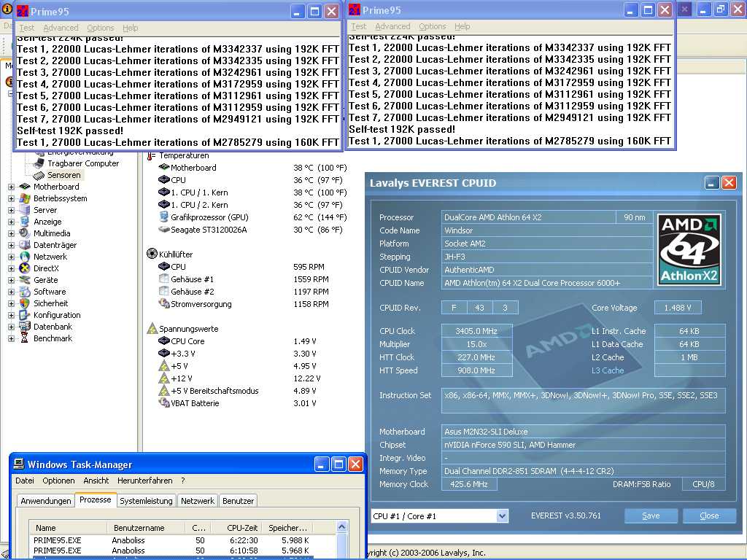Open the CPU #1 / Core #1 dropdown
This screenshot has height=560, width=747.
502,516
